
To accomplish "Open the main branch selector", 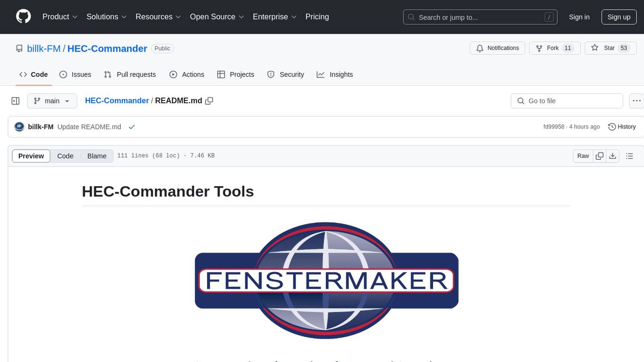I will pyautogui.click(x=52, y=101).
